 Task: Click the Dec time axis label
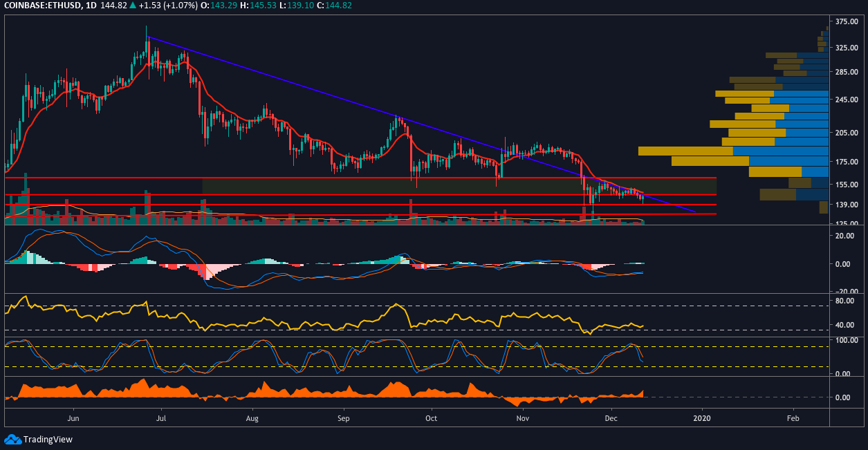tap(611, 418)
